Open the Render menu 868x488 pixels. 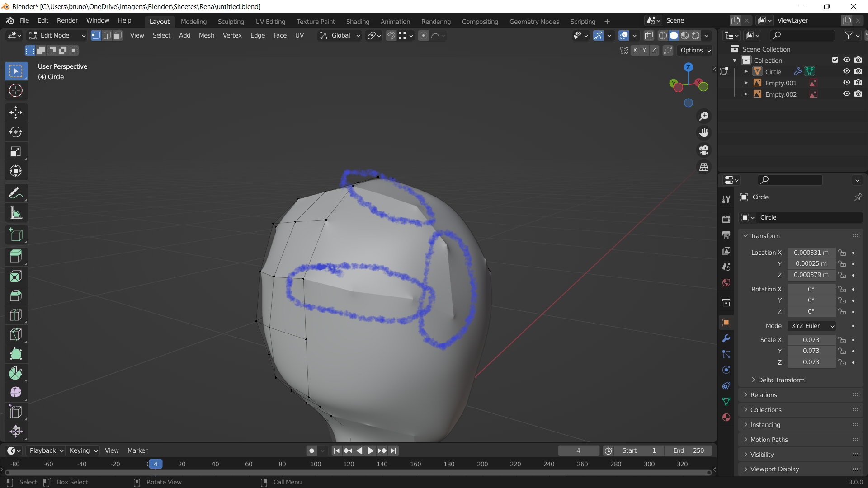67,20
